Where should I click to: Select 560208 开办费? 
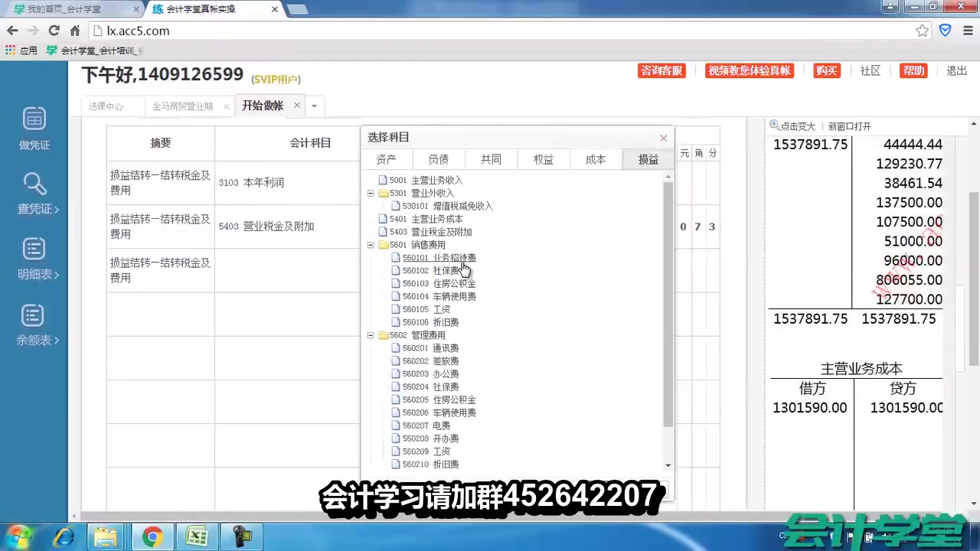(x=431, y=439)
